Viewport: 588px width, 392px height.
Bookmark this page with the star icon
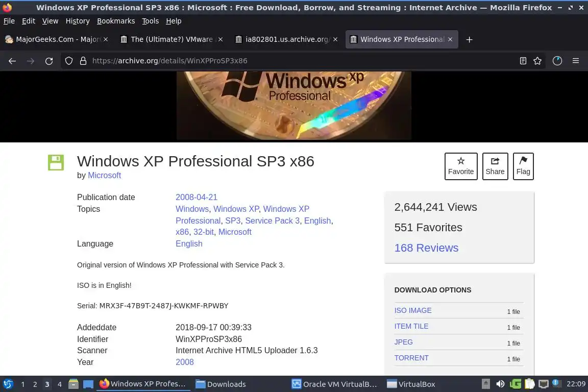[537, 61]
